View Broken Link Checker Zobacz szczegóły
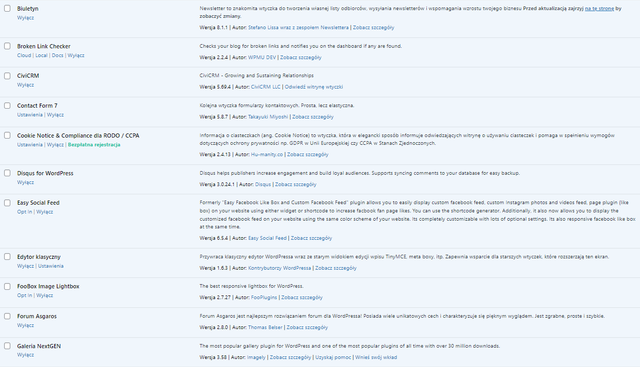 coord(301,58)
